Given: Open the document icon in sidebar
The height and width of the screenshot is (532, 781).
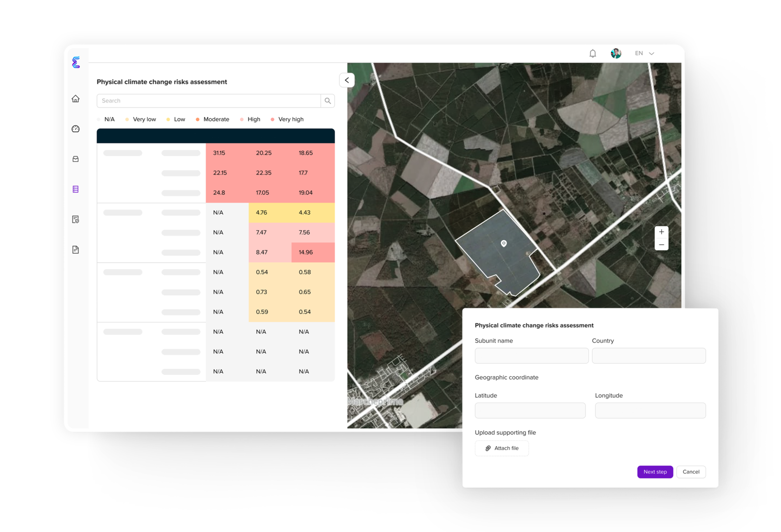Looking at the screenshot, I should 76,250.
